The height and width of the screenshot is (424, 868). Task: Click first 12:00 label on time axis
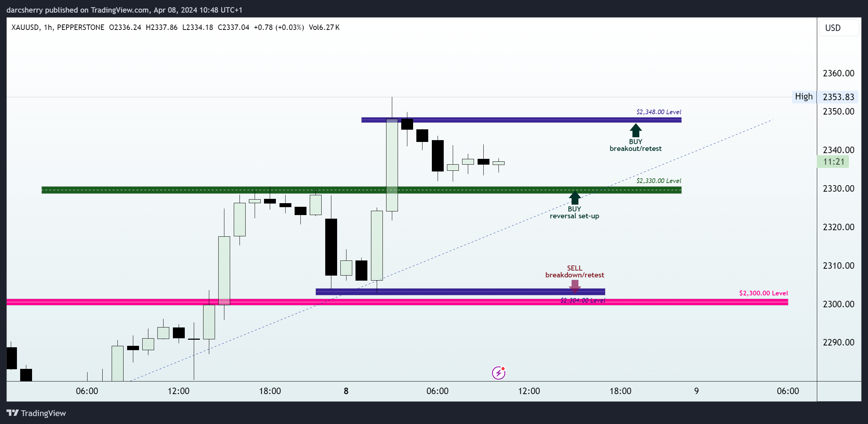(178, 391)
